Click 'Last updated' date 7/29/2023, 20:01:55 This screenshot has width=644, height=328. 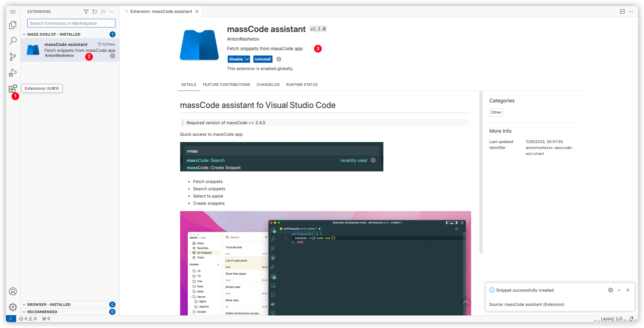point(544,142)
